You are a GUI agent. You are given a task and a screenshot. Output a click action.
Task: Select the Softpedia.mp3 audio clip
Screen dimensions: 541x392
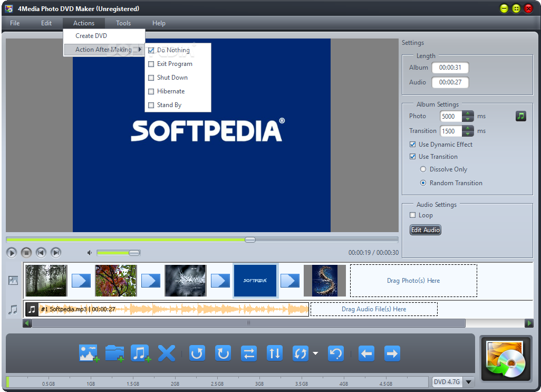pos(167,309)
